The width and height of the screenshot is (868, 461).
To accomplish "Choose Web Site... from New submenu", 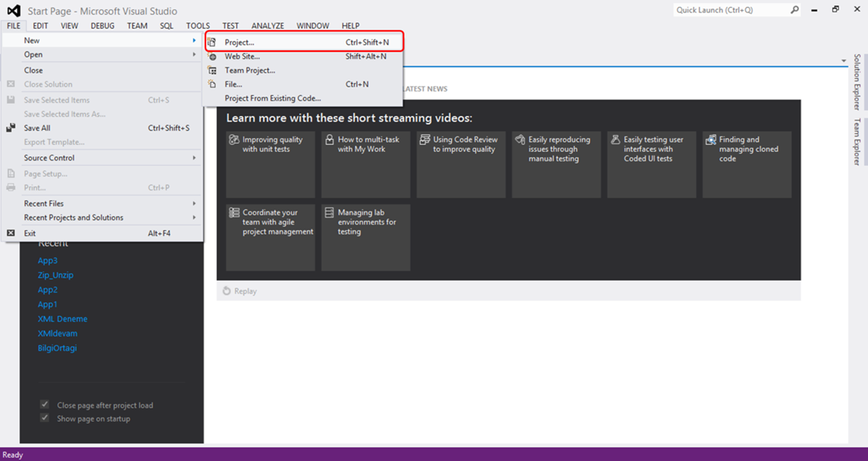I will point(303,57).
